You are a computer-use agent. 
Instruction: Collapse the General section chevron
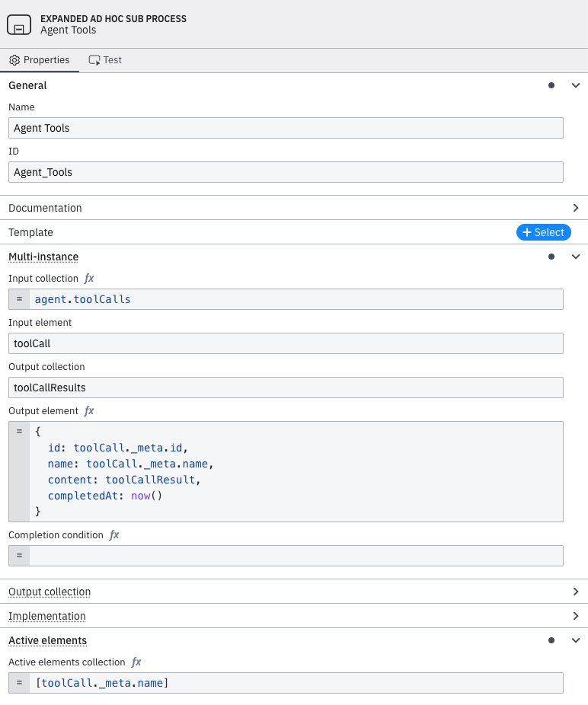575,85
